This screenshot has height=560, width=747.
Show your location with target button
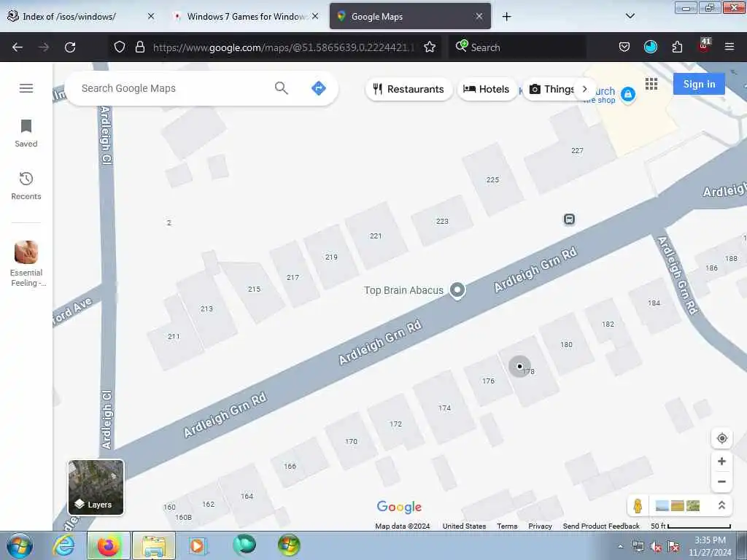(721, 438)
